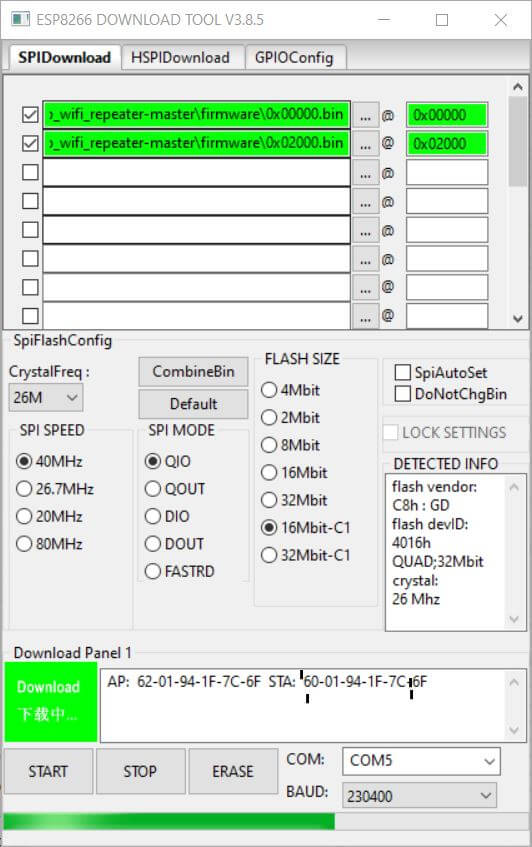Choose QOUT SPI mode

(x=175, y=489)
